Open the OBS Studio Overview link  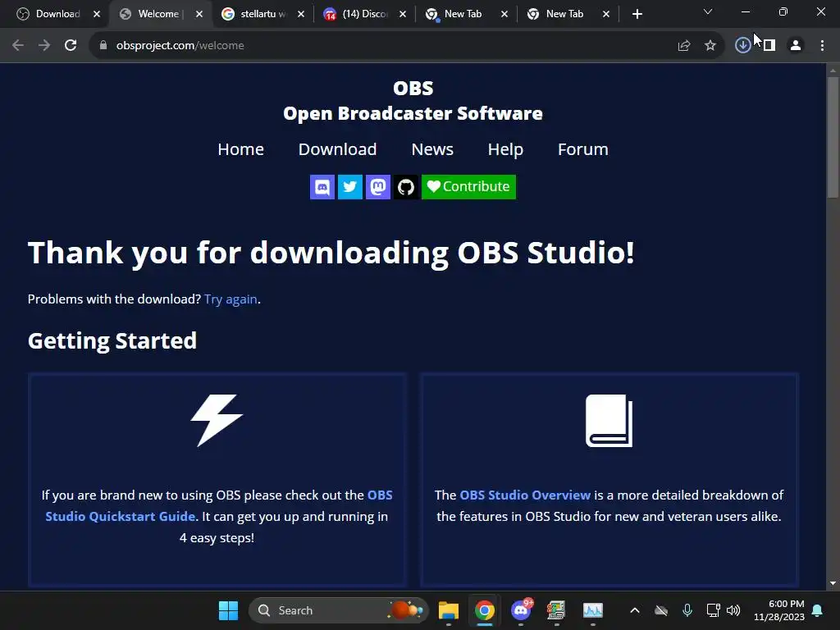pos(525,495)
